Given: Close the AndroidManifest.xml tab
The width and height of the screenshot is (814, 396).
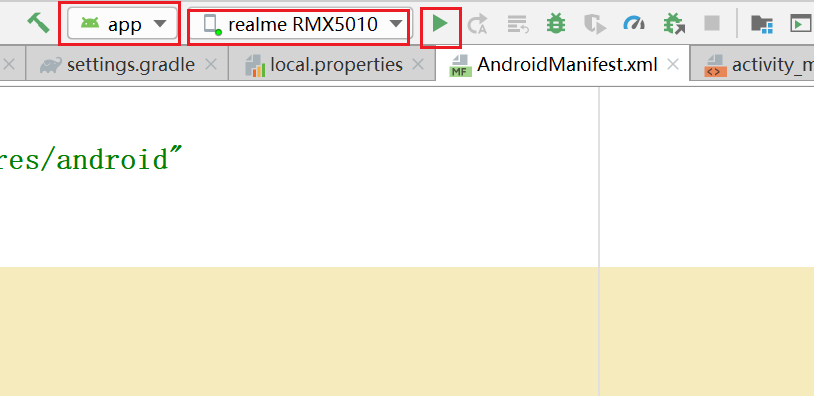Looking at the screenshot, I should 673,65.
